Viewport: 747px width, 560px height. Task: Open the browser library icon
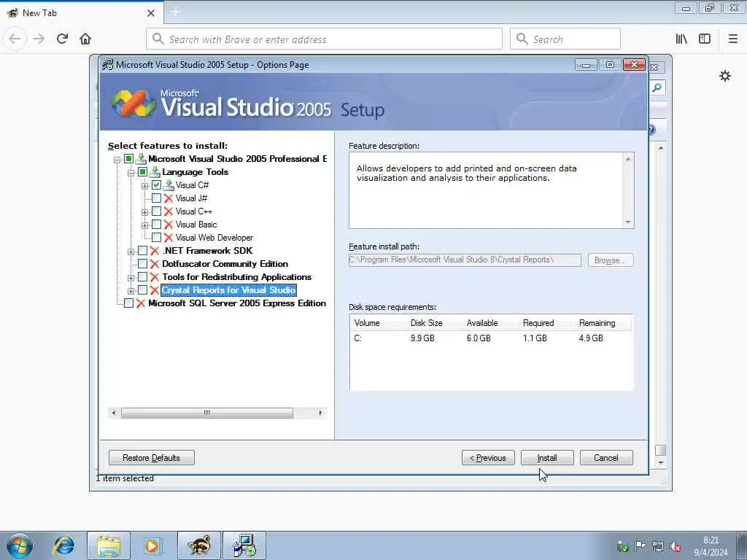pos(681,39)
